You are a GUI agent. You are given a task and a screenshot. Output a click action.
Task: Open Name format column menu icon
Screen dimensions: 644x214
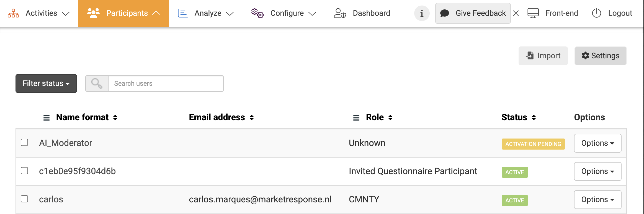pyautogui.click(x=47, y=118)
